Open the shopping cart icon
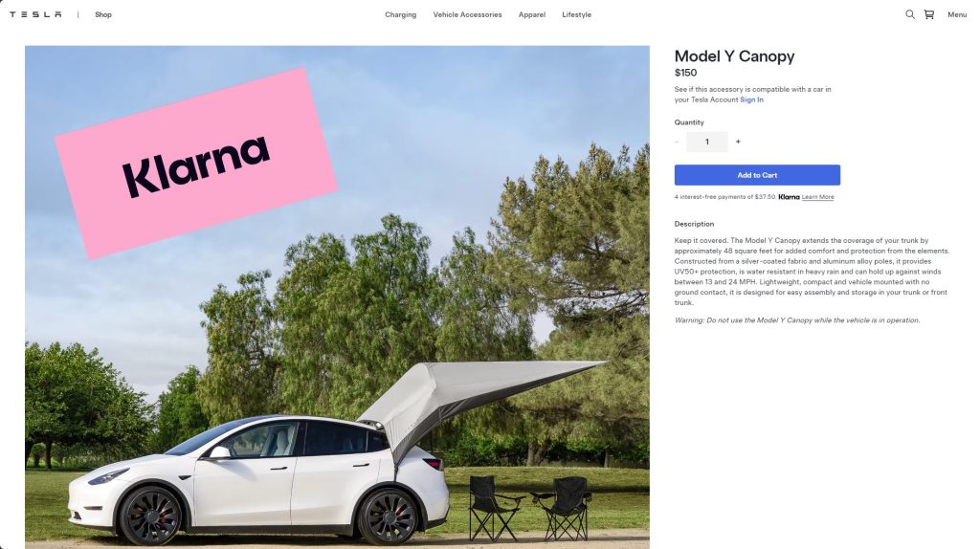980x549 pixels. 929,14
